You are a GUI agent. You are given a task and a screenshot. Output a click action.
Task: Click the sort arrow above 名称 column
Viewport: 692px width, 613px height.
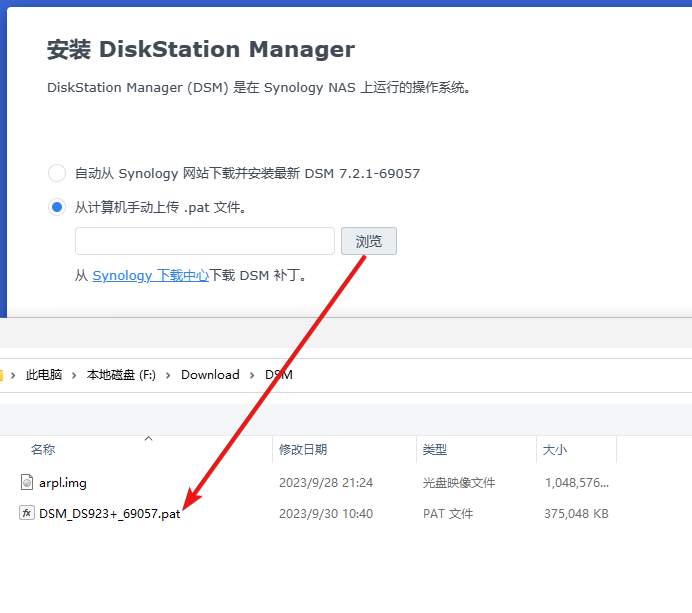(149, 438)
